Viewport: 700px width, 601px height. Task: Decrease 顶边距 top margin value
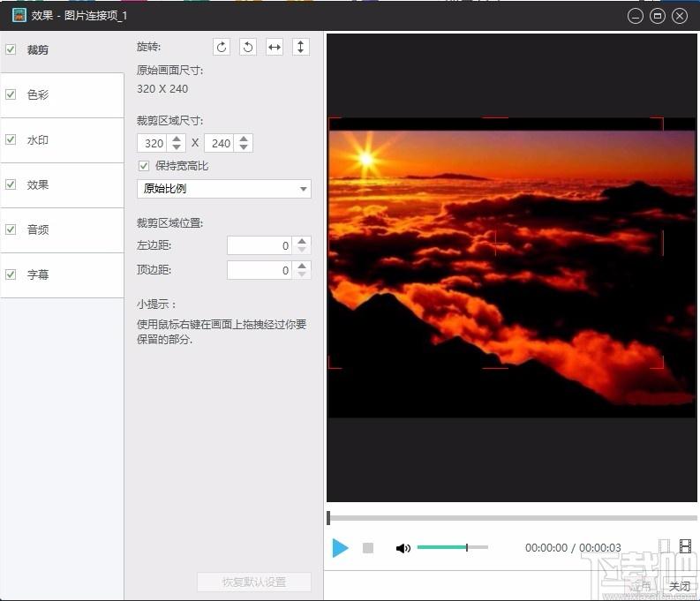[302, 274]
